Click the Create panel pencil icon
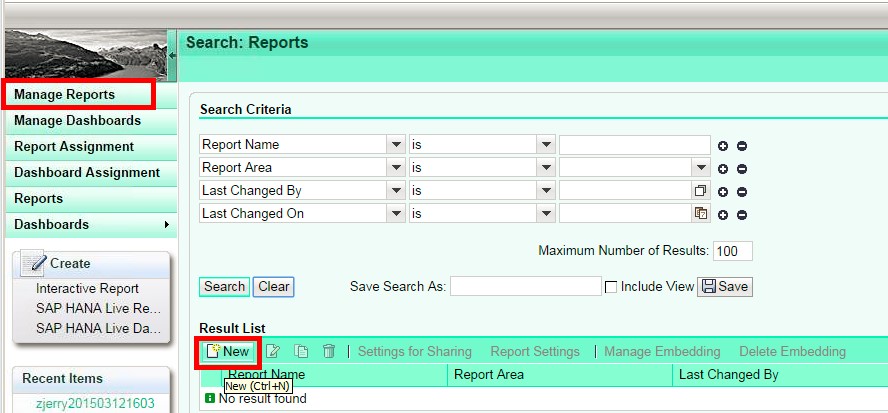Viewport: 888px width, 413px height. click(34, 263)
